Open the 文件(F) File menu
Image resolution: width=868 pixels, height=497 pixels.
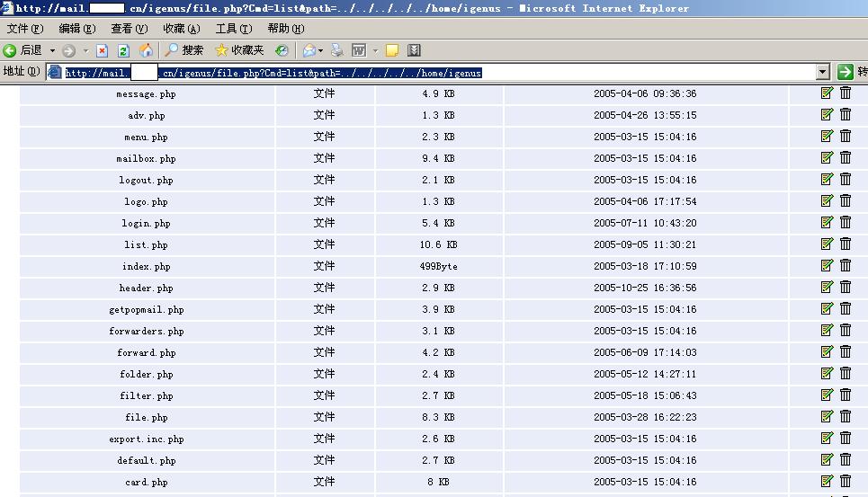(25, 29)
